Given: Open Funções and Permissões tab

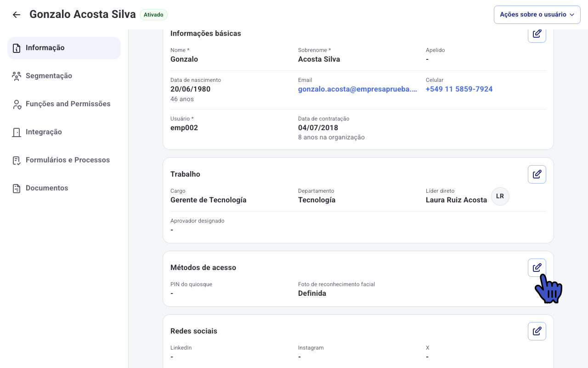Looking at the screenshot, I should pos(64,104).
